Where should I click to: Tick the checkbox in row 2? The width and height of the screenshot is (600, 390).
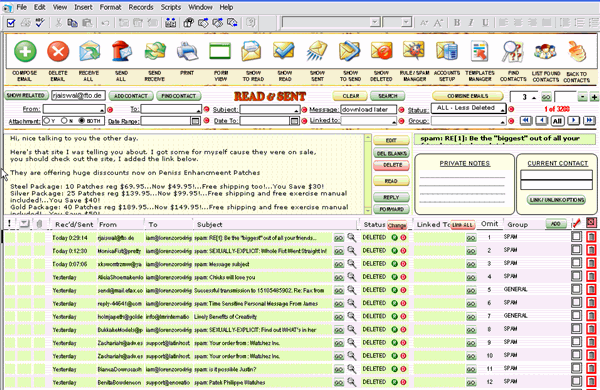576,250
